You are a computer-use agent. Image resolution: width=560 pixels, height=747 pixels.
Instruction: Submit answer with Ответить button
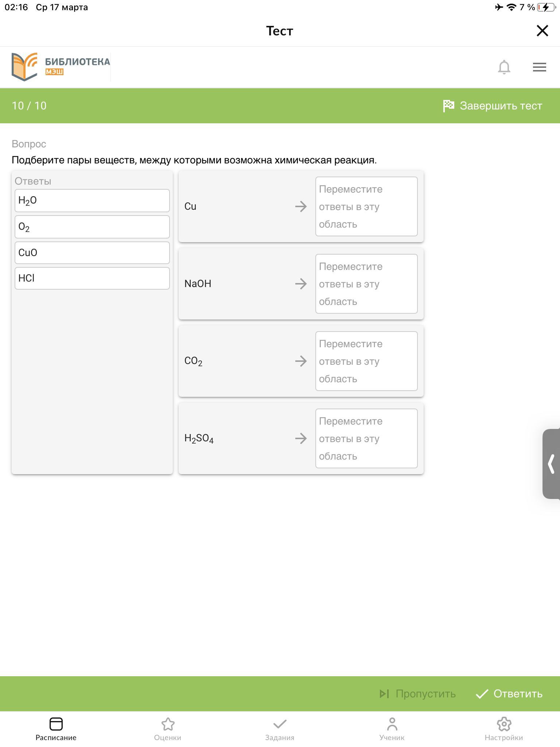coord(509,694)
